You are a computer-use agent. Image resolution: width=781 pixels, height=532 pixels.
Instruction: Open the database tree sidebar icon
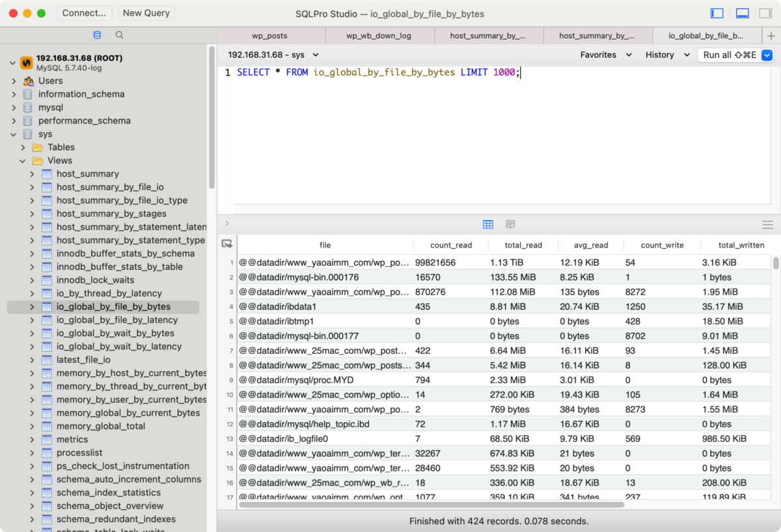tap(97, 35)
